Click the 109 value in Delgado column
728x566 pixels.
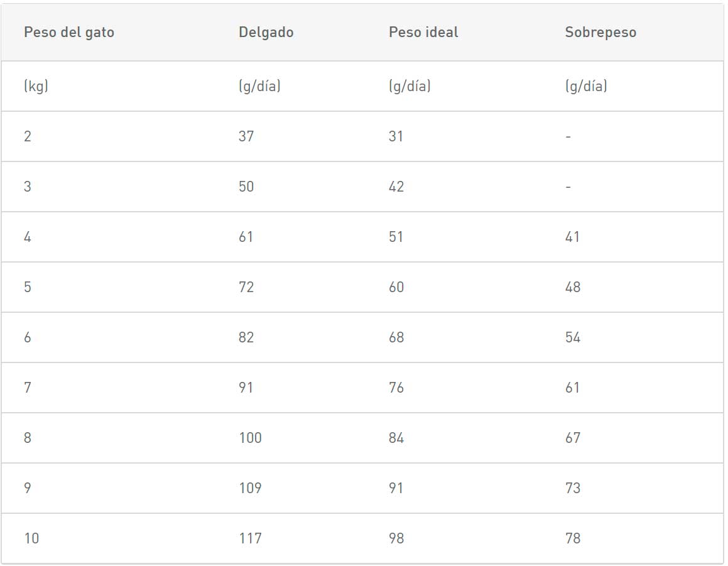[x=250, y=488]
